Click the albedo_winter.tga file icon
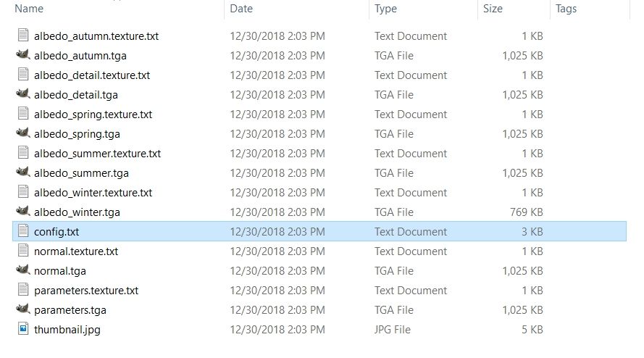Viewport: 644px width, 358px height. pyautogui.click(x=22, y=212)
